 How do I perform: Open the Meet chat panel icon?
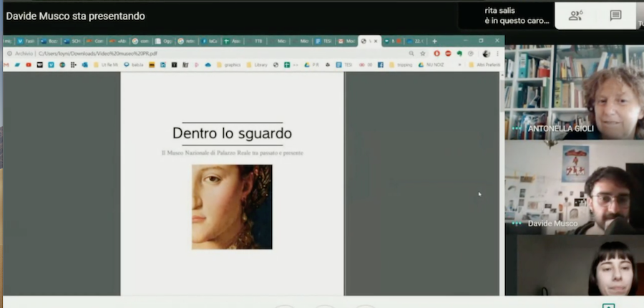click(x=615, y=16)
